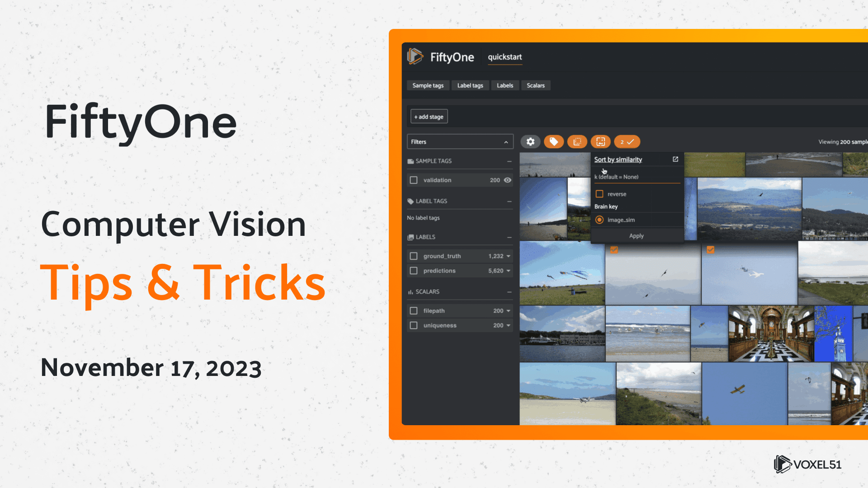The width and height of the screenshot is (868, 488).
Task: Check the ground_truth label checkbox
Action: coord(413,256)
